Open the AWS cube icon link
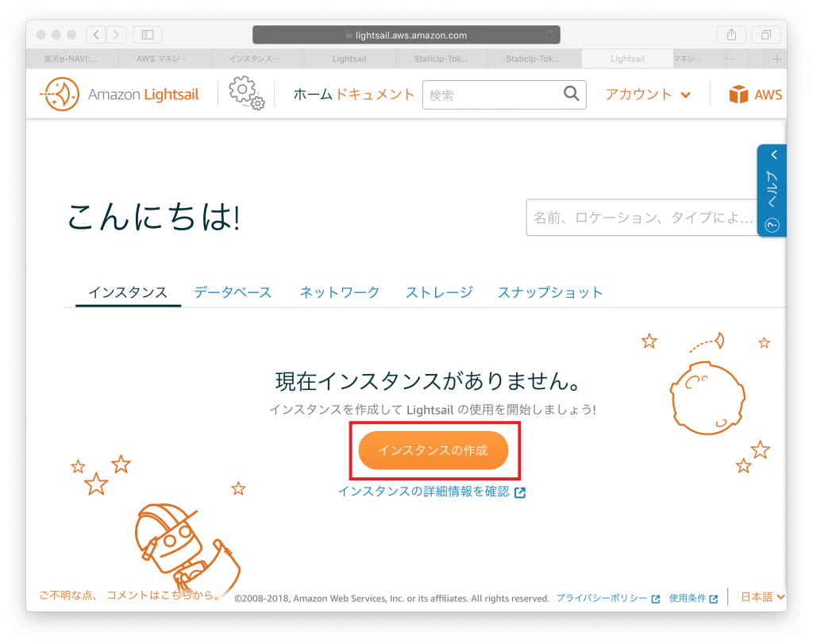813x644 pixels. 738,94
